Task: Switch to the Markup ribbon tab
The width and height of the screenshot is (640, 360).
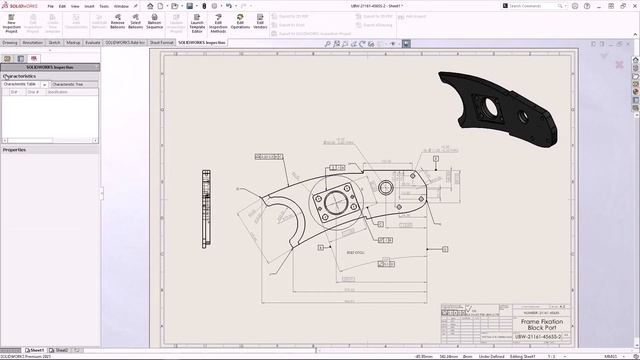Action: pyautogui.click(x=73, y=42)
